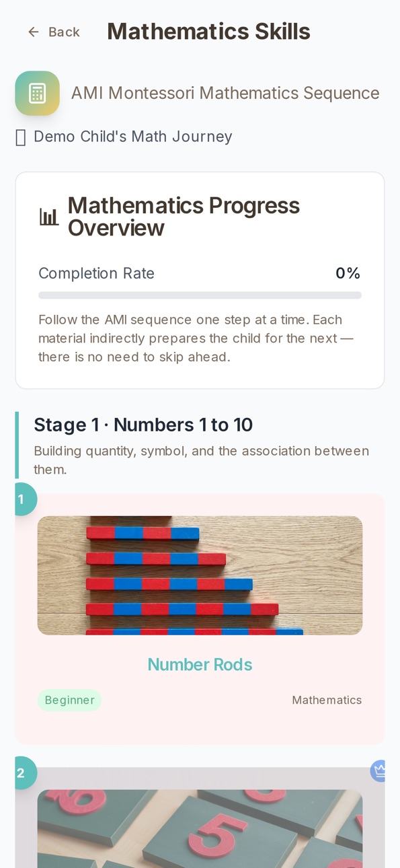Click the 0% completion value
The image size is (400, 868).
click(348, 273)
